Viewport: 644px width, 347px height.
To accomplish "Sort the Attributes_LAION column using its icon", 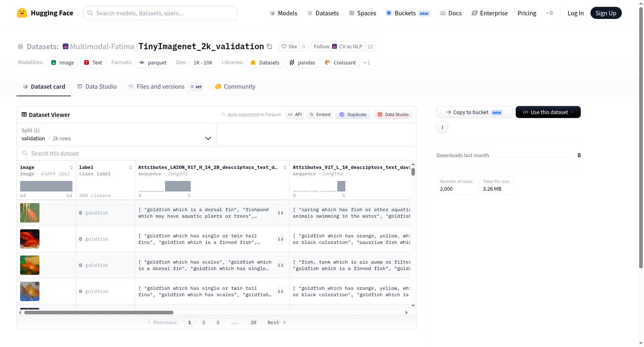I will click(x=285, y=167).
